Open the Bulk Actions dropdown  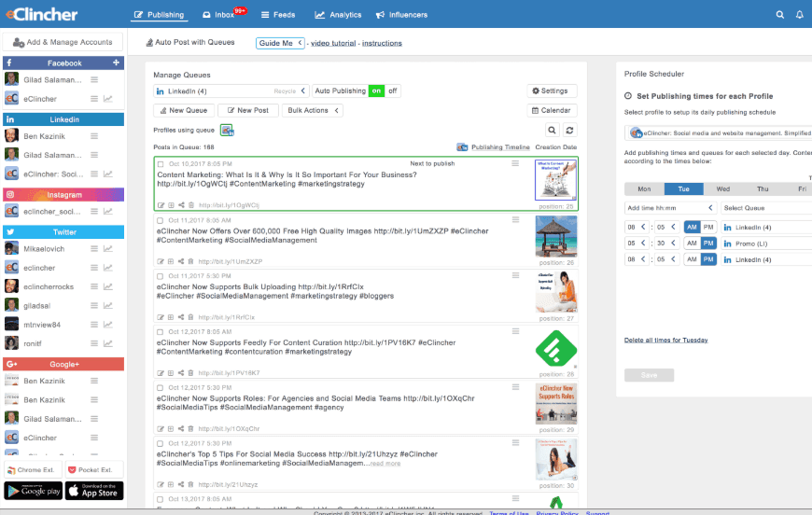click(x=314, y=110)
